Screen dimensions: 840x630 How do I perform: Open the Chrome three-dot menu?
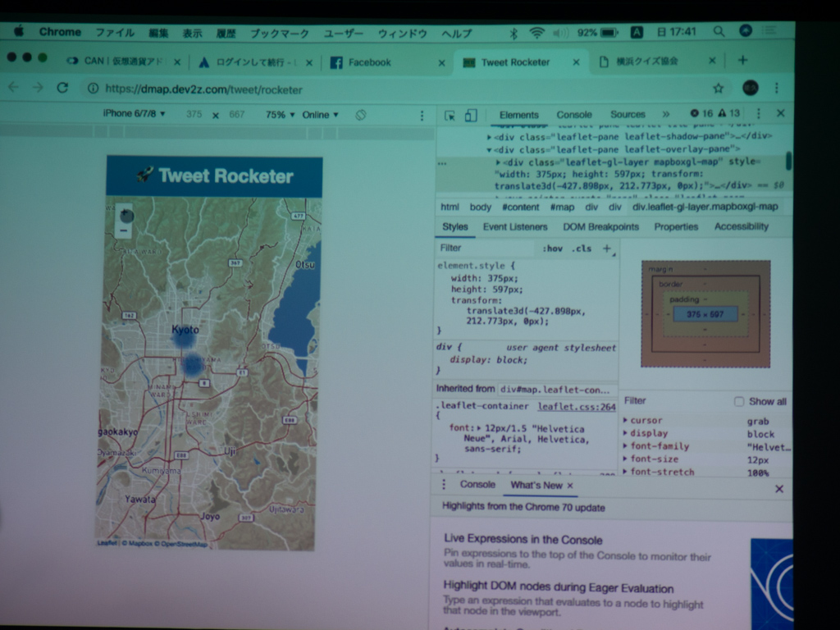click(777, 88)
